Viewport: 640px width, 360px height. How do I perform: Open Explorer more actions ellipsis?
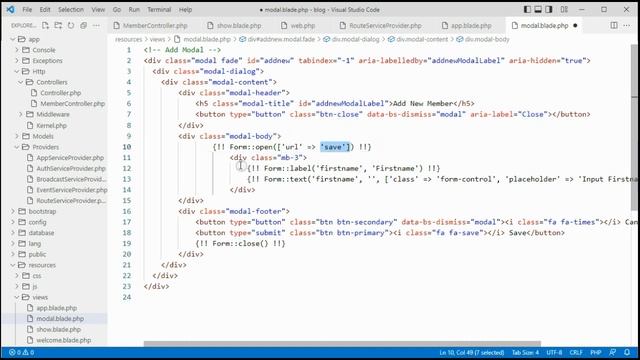pyautogui.click(x=96, y=25)
